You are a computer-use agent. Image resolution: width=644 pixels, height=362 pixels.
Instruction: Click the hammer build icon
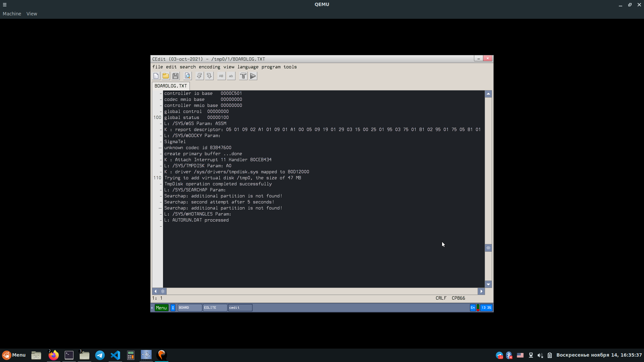point(243,76)
